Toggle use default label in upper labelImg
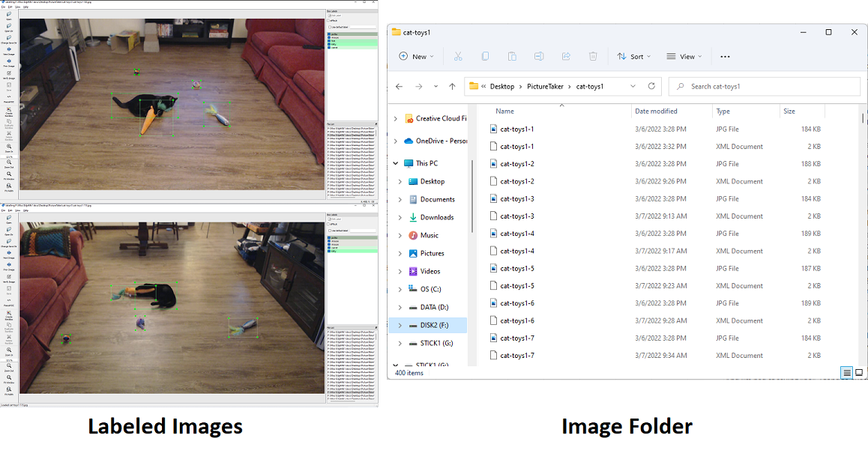 tap(330, 27)
